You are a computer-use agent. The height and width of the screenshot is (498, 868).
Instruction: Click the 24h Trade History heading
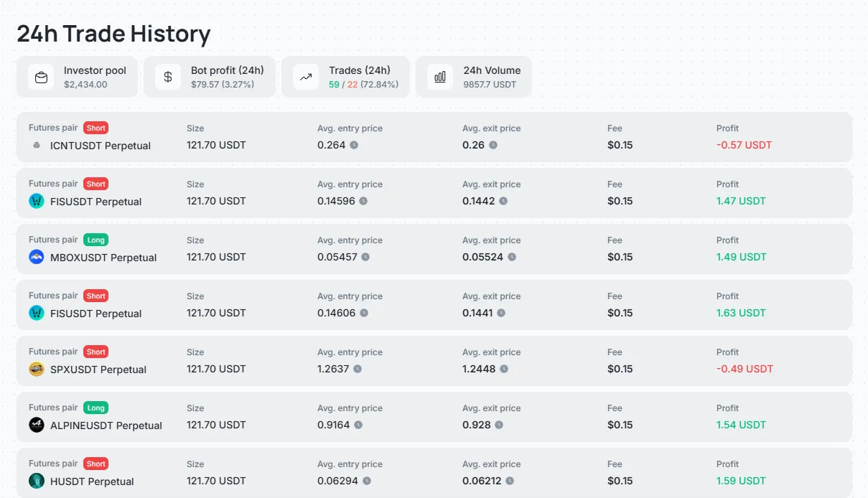(x=113, y=34)
